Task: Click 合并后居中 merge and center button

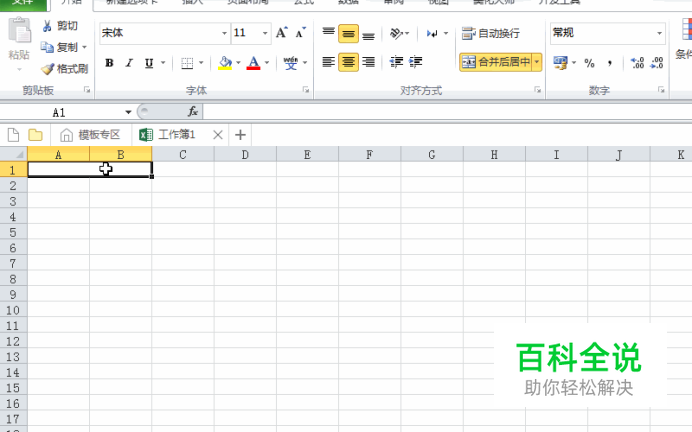Action: (x=496, y=62)
